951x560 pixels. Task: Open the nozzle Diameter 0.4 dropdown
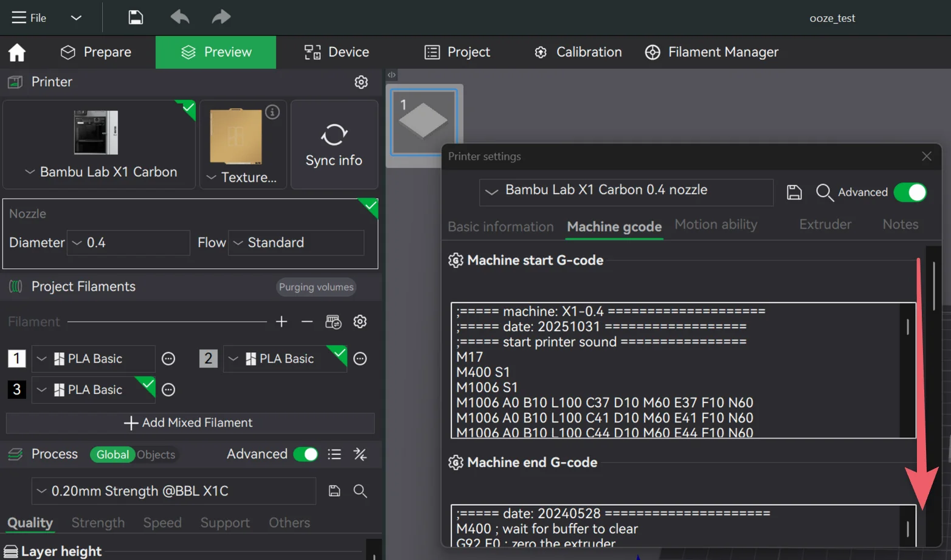pos(128,243)
